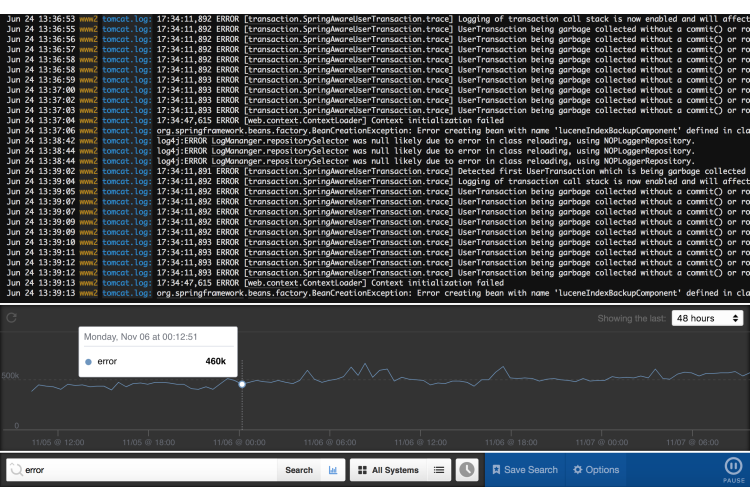Screen dimensions: 750x500
Task: Click the error series dot in the tooltip
Action: (x=89, y=361)
